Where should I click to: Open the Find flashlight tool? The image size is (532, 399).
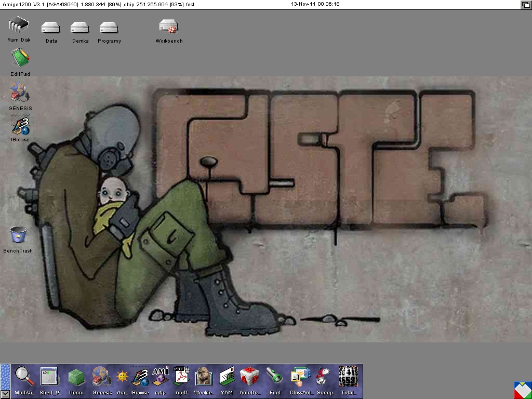pyautogui.click(x=274, y=377)
